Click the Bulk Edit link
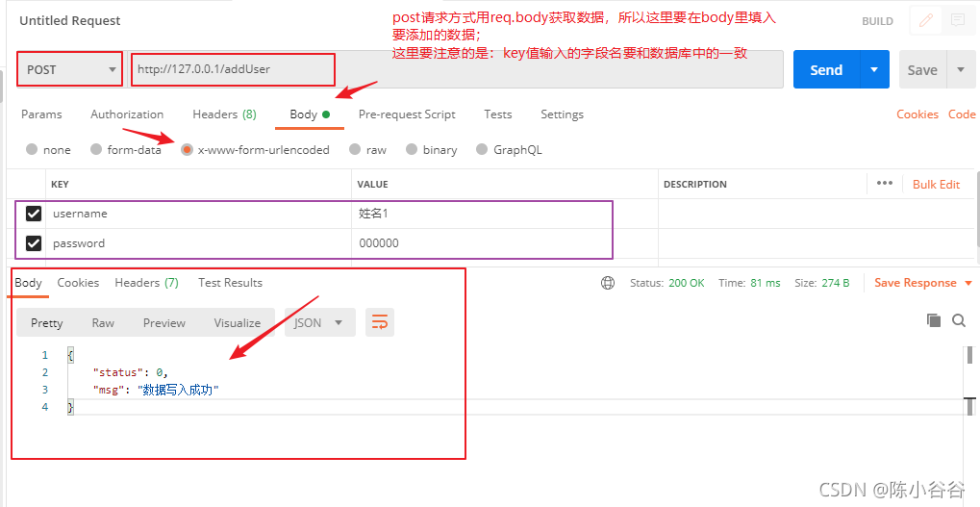 point(936,184)
